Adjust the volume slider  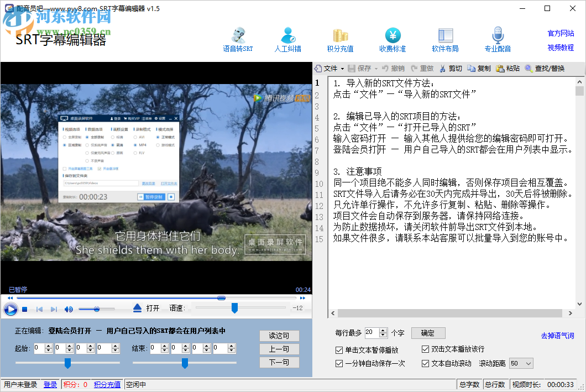click(96, 309)
